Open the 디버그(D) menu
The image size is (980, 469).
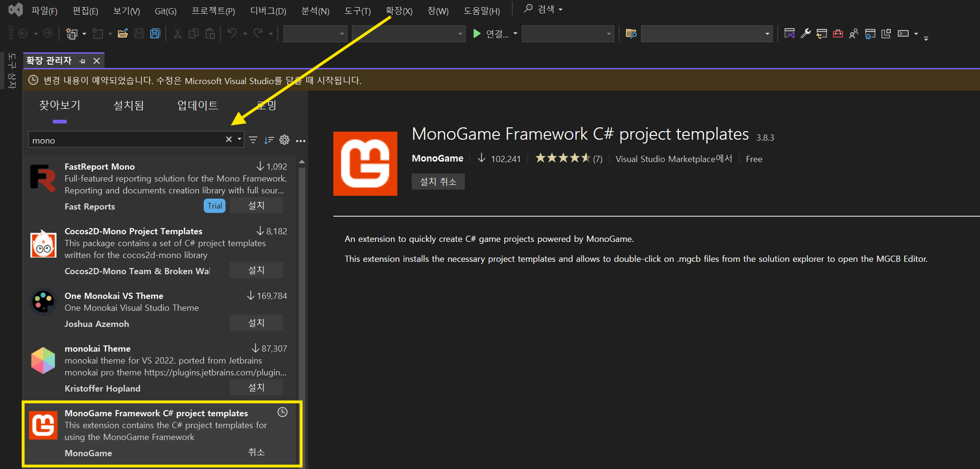(268, 10)
